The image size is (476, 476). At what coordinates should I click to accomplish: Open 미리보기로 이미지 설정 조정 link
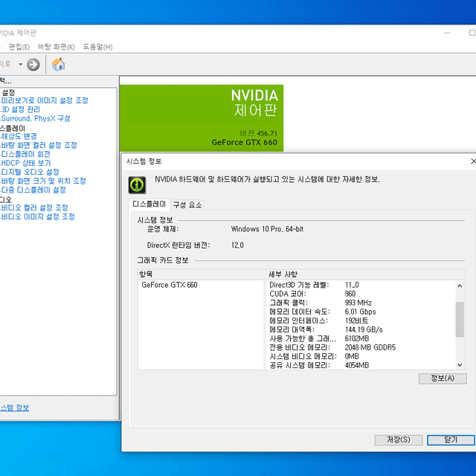click(45, 100)
